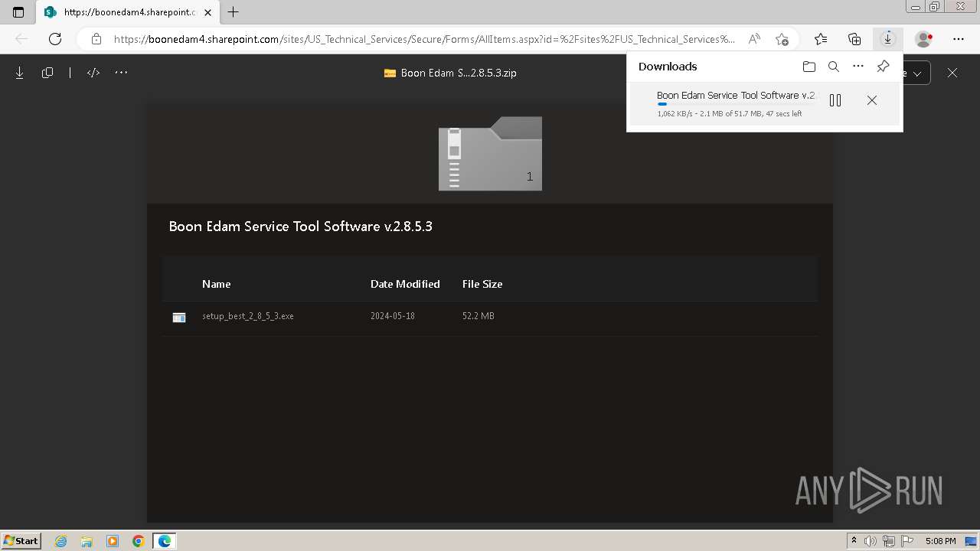The height and width of the screenshot is (551, 980).
Task: Click the volume speaker tray icon
Action: (x=871, y=541)
